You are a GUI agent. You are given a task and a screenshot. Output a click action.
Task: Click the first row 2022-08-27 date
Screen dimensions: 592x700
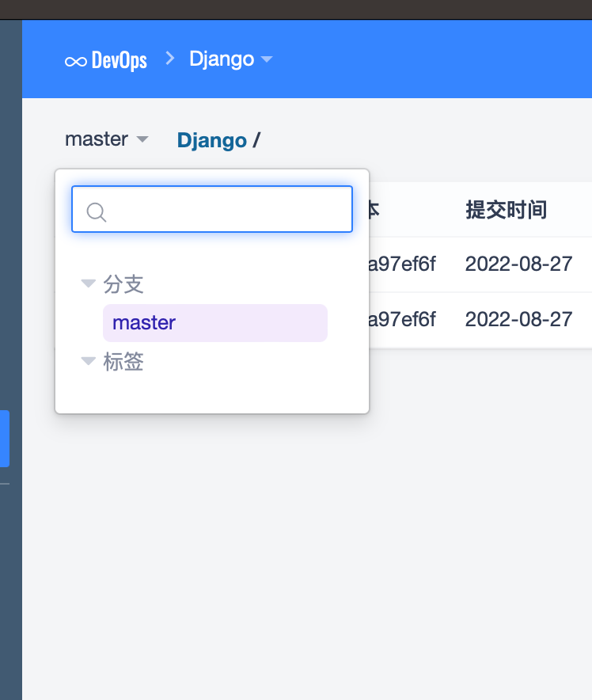pos(519,264)
